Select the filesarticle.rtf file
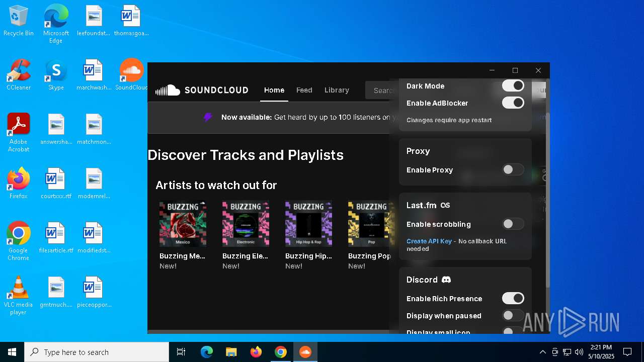Image resolution: width=644 pixels, height=362 pixels. 56,238
